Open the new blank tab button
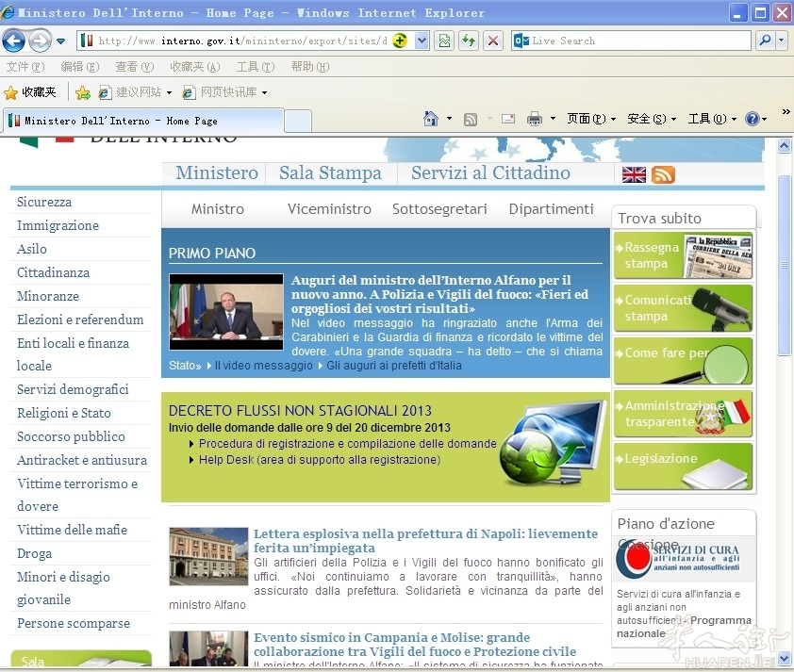Screen dimensions: 794x672 pos(298,121)
